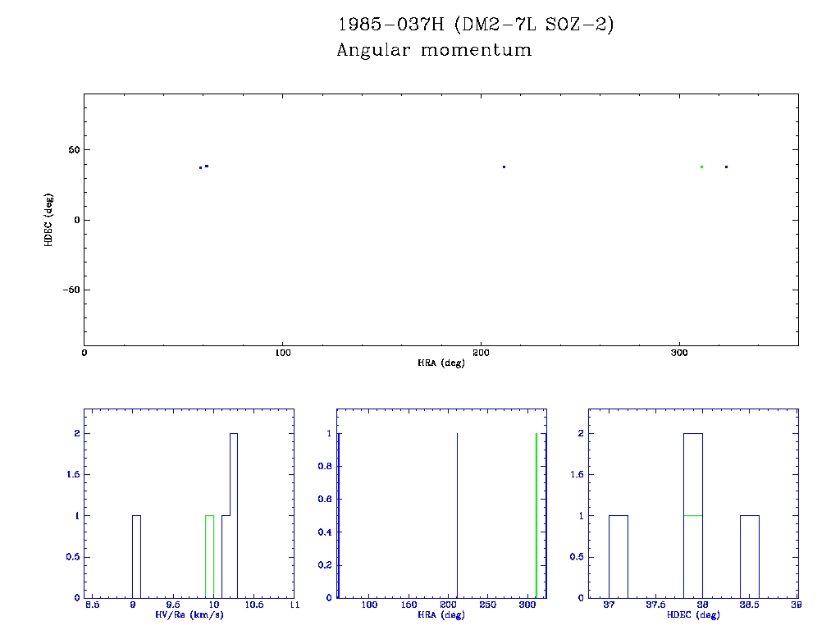Click the vertical HDEC (deg) axis label

pyautogui.click(x=50, y=219)
